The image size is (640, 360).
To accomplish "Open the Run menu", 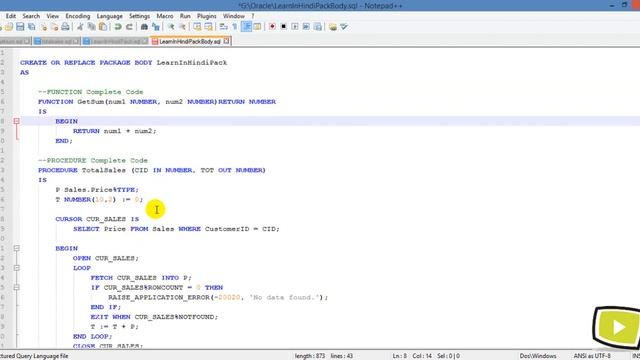I will click(185, 16).
